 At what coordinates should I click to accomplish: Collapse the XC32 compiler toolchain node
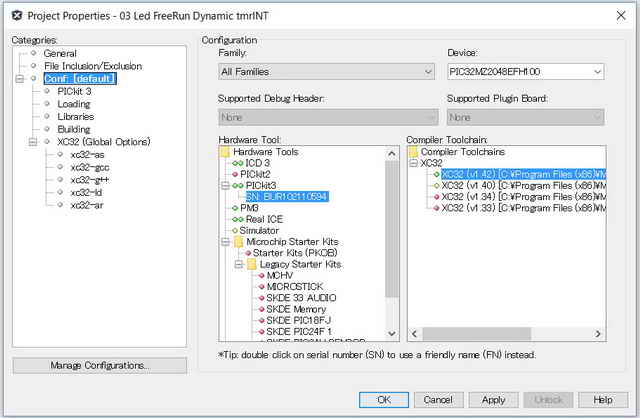[x=413, y=163]
